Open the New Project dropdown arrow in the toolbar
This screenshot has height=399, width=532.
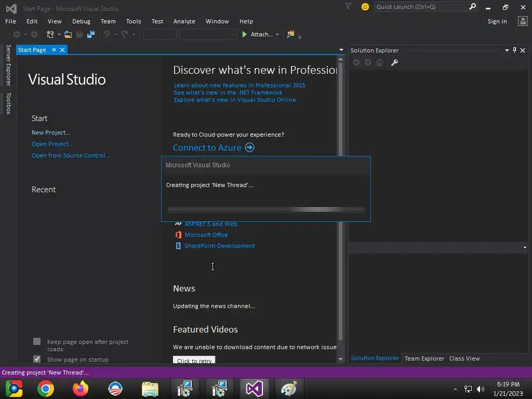coord(59,34)
